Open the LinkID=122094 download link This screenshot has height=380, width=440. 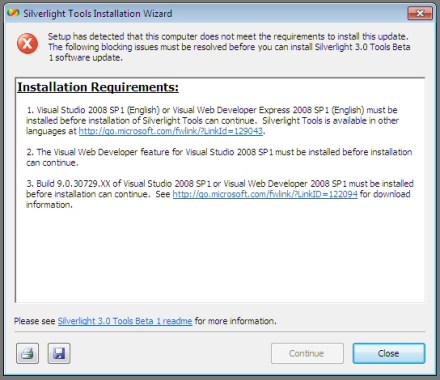[265, 194]
